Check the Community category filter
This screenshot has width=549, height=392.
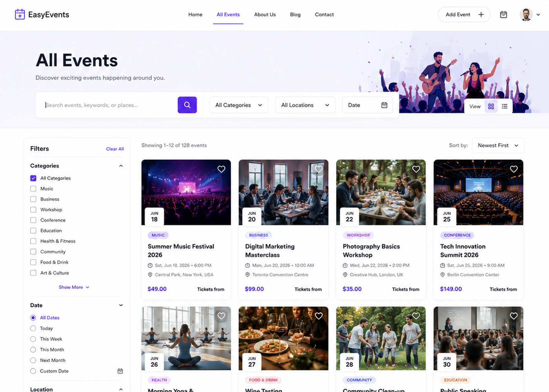(33, 252)
